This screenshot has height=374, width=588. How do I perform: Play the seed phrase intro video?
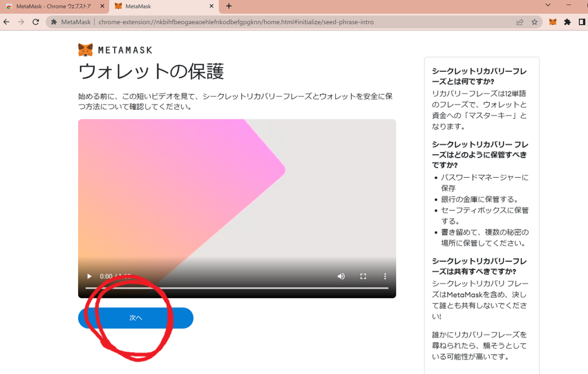pos(89,276)
